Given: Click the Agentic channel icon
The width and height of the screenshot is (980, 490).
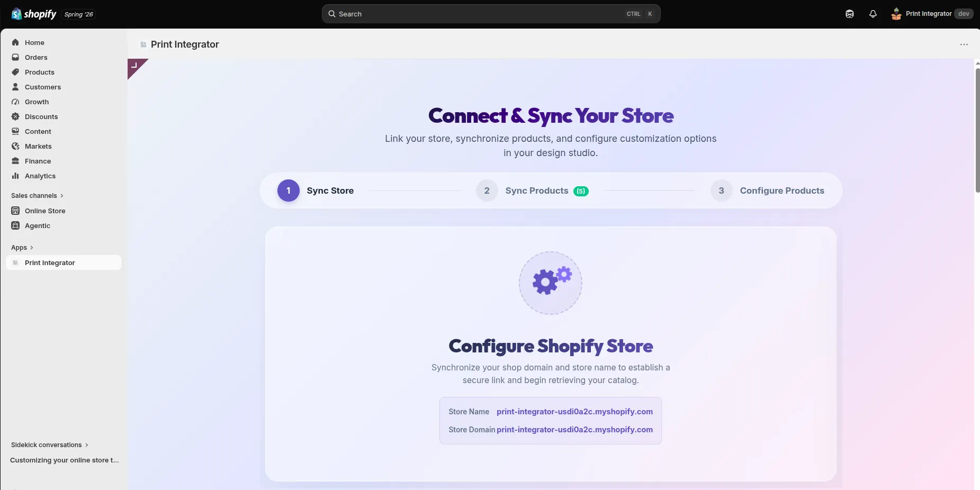Looking at the screenshot, I should tap(15, 225).
